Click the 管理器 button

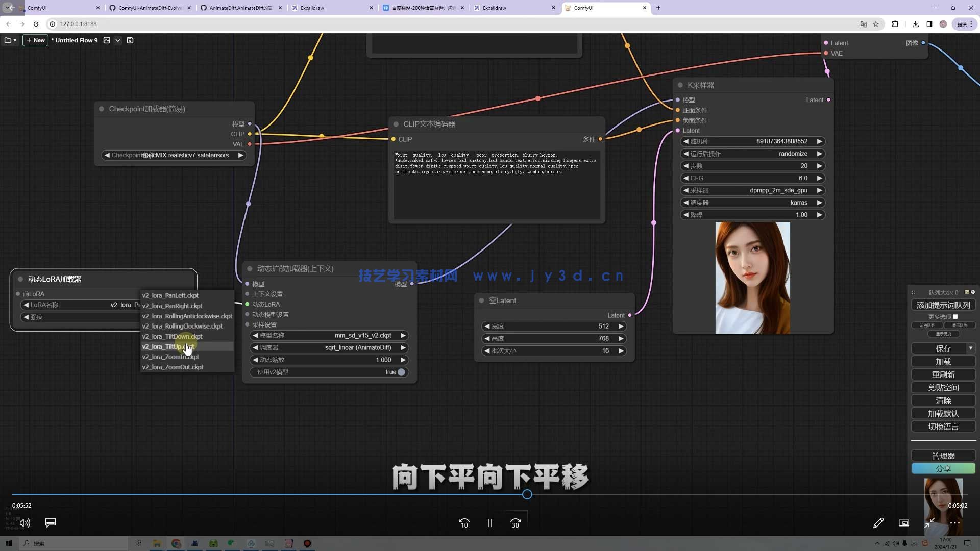click(x=943, y=456)
